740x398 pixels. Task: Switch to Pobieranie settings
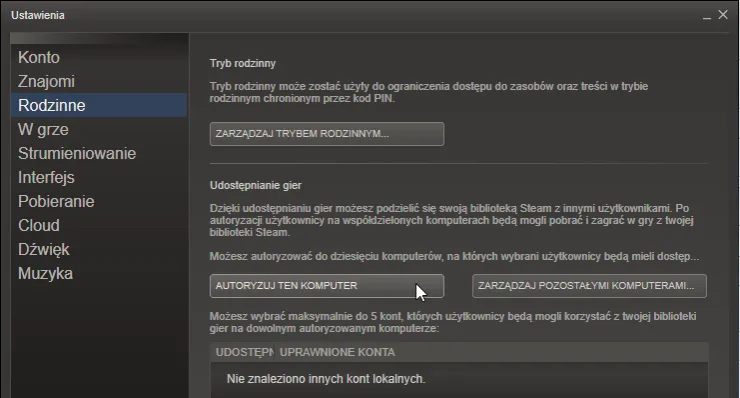coord(98,202)
